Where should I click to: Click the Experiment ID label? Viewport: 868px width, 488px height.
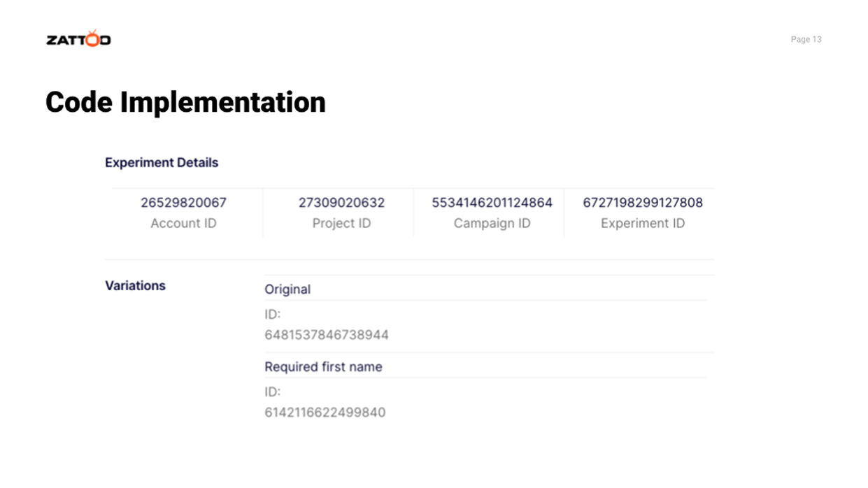coord(643,224)
